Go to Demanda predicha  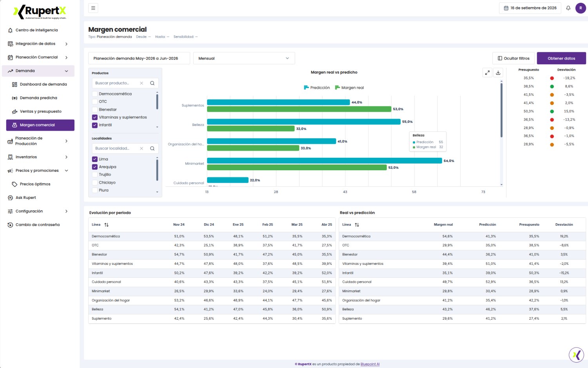tap(40, 98)
